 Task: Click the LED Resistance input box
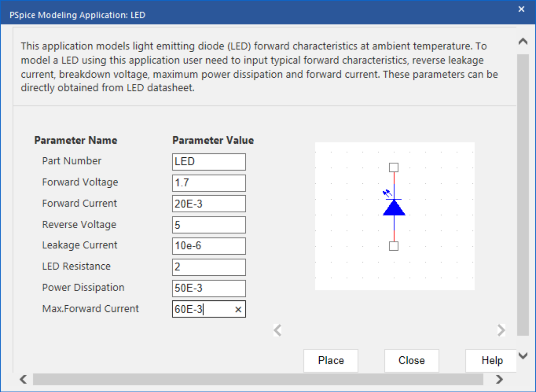coord(209,267)
